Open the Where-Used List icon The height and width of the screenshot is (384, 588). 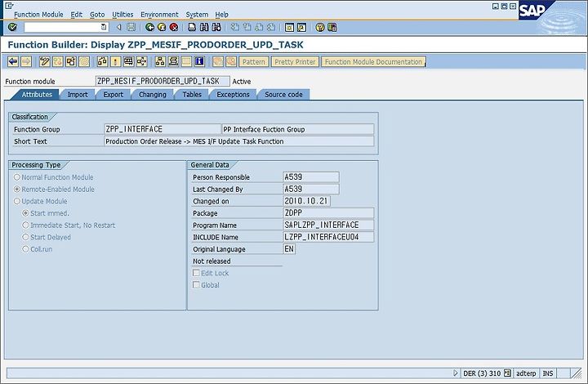point(141,61)
